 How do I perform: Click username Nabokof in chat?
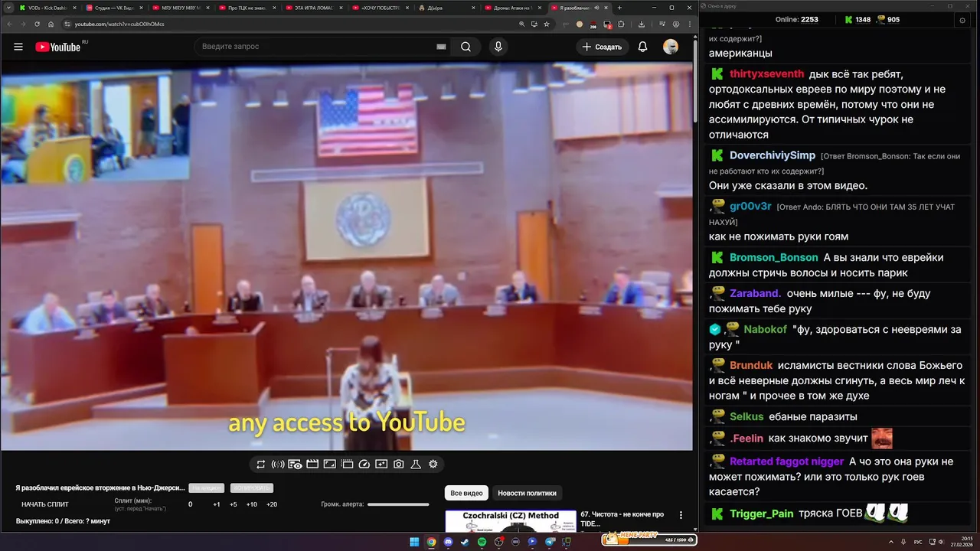[x=765, y=329]
